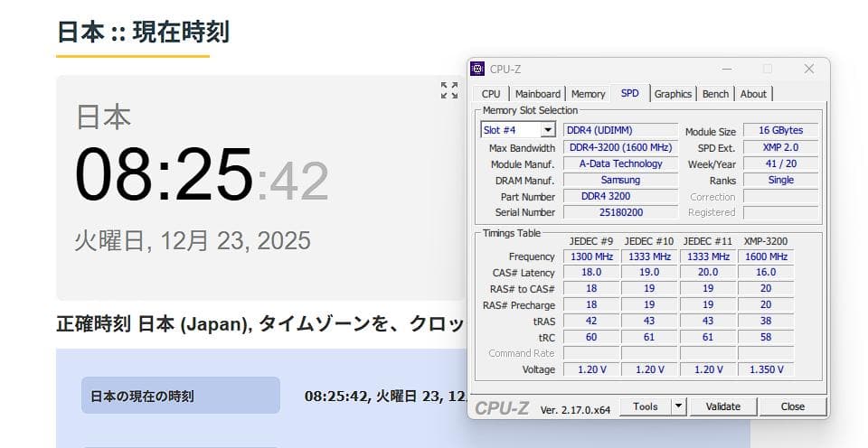Click the Max Bandwidth value DDR4-3200 (1600 MHz)
The width and height of the screenshot is (868, 448).
620,147
